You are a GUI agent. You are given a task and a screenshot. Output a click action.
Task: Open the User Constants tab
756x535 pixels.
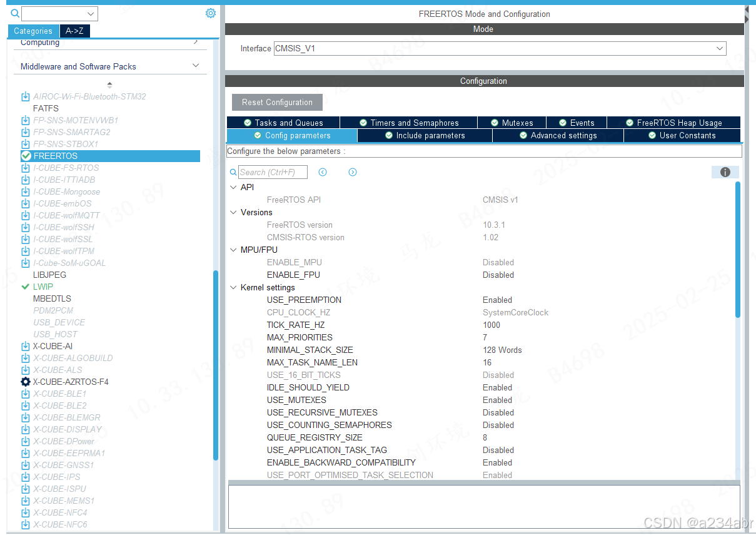click(682, 135)
